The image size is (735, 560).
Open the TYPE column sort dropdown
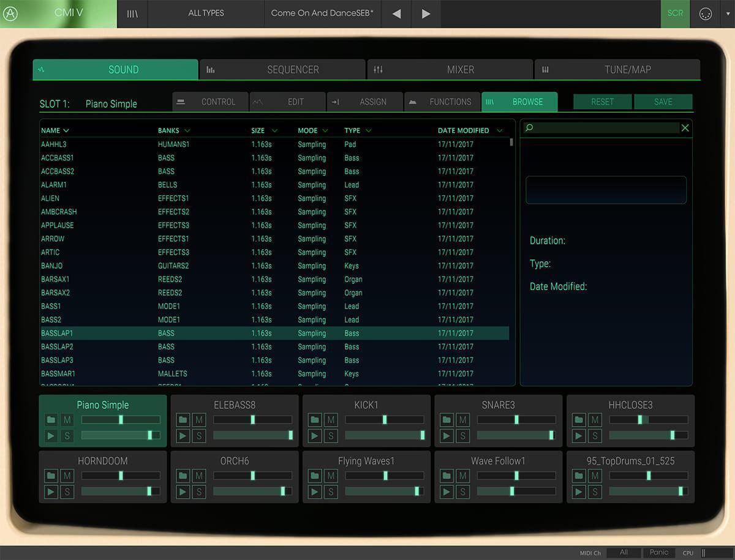(x=369, y=130)
